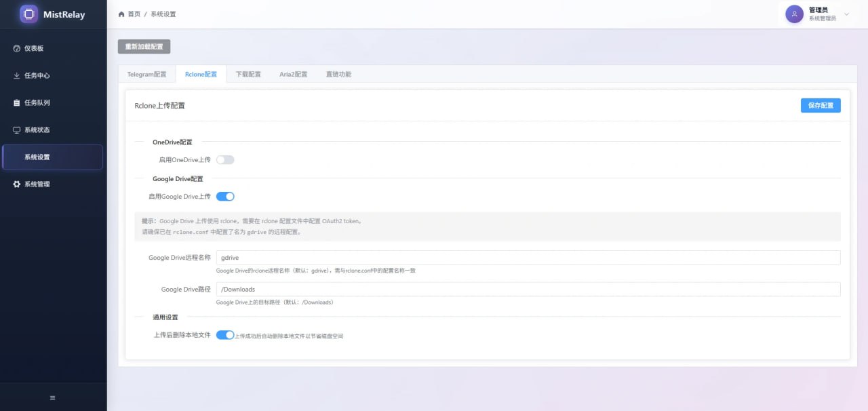Go to 任务中心 in the sidebar

coord(53,75)
